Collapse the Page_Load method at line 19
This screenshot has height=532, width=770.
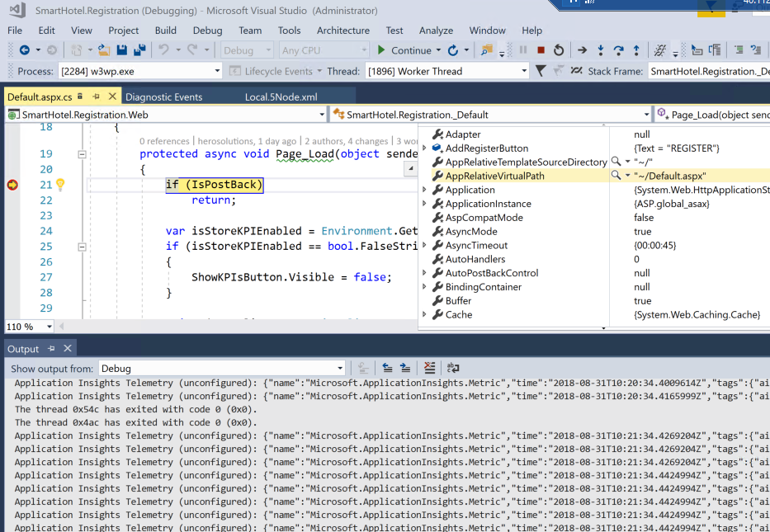click(82, 154)
